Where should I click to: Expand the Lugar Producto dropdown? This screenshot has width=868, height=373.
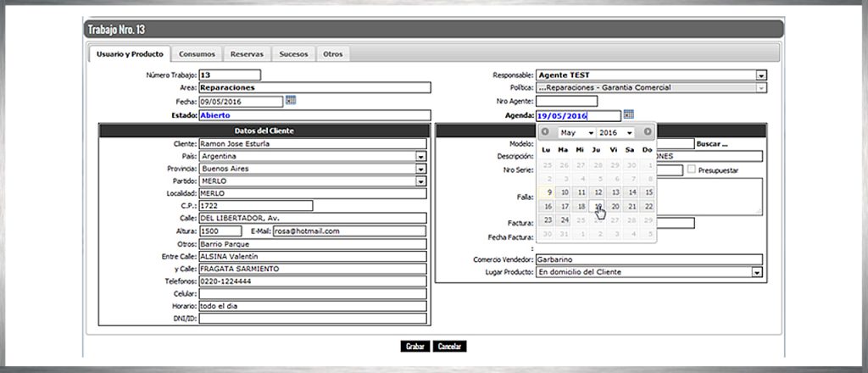756,272
